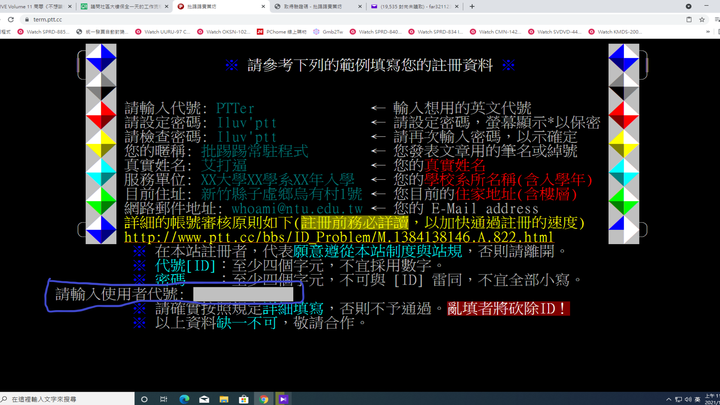Screen dimensions: 720x405
Task: Switch to the first tab titled Volume 11
Action: pyautogui.click(x=33, y=6)
